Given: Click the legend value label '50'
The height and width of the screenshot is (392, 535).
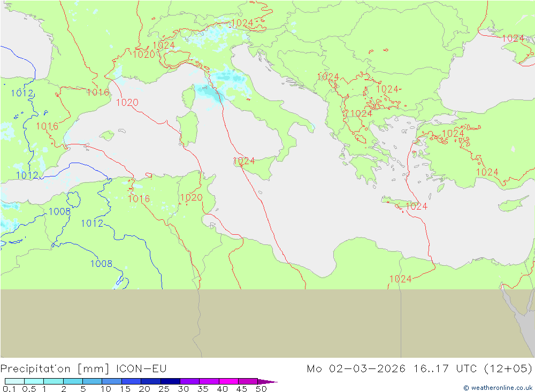Looking at the screenshot, I should pyautogui.click(x=261, y=389).
